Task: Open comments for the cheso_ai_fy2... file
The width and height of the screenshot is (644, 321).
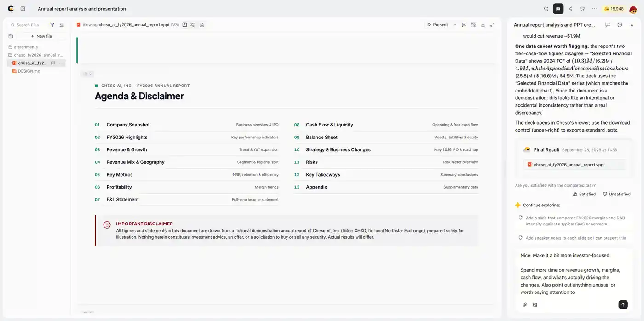Action: (53, 63)
